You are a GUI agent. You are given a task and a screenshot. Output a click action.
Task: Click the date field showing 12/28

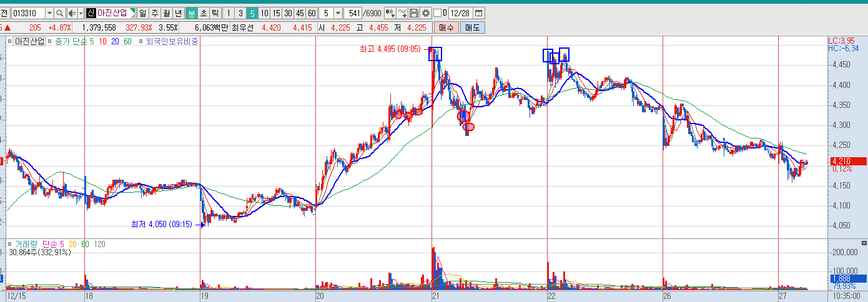click(461, 13)
